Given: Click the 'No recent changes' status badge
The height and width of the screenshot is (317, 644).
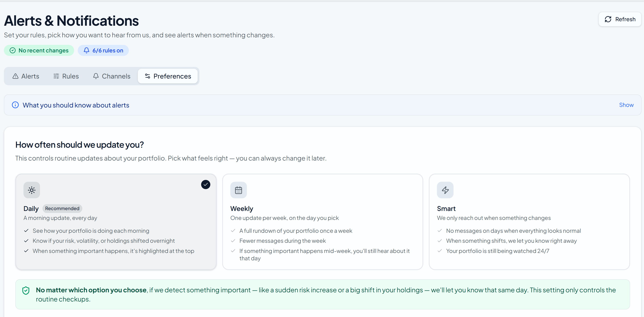Looking at the screenshot, I should pyautogui.click(x=39, y=50).
